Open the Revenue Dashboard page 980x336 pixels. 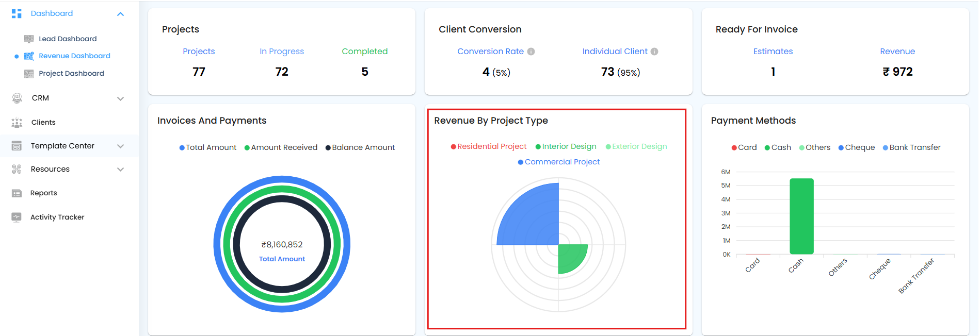[74, 56]
